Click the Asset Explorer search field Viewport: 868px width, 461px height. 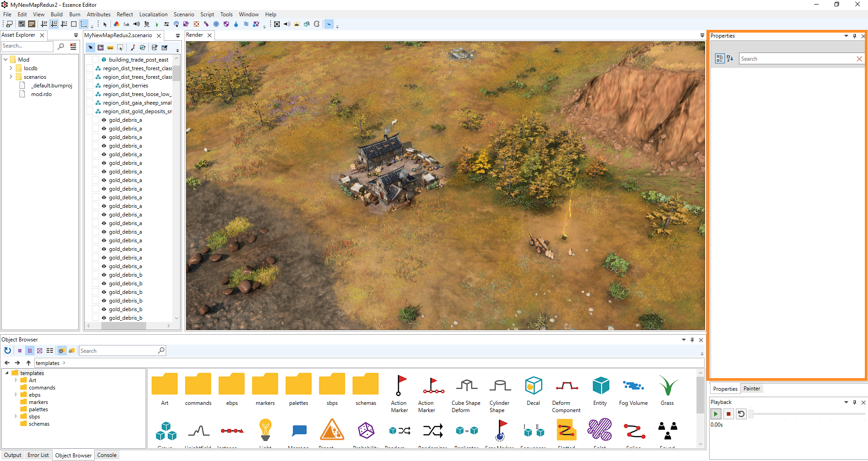27,46
